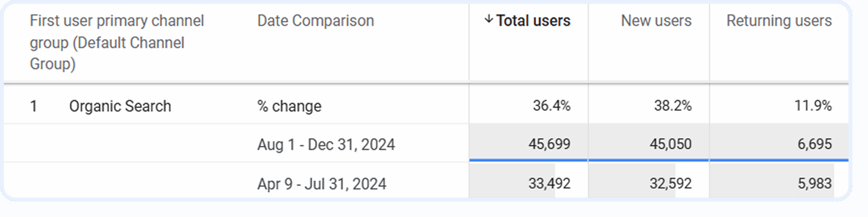
Task: Select the Aug 1 - Dec 31, 2024 date range
Action: coord(326,144)
